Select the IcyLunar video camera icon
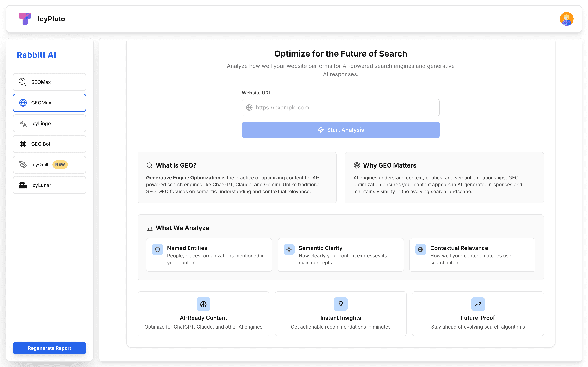Screen dimensions: 588x367 pyautogui.click(x=23, y=185)
